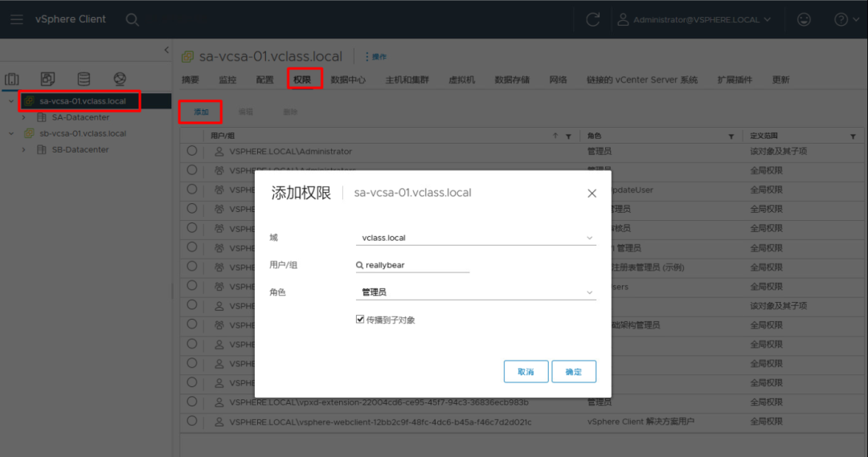Switch to Hosts and Clusters inventory view

[x=11, y=80]
